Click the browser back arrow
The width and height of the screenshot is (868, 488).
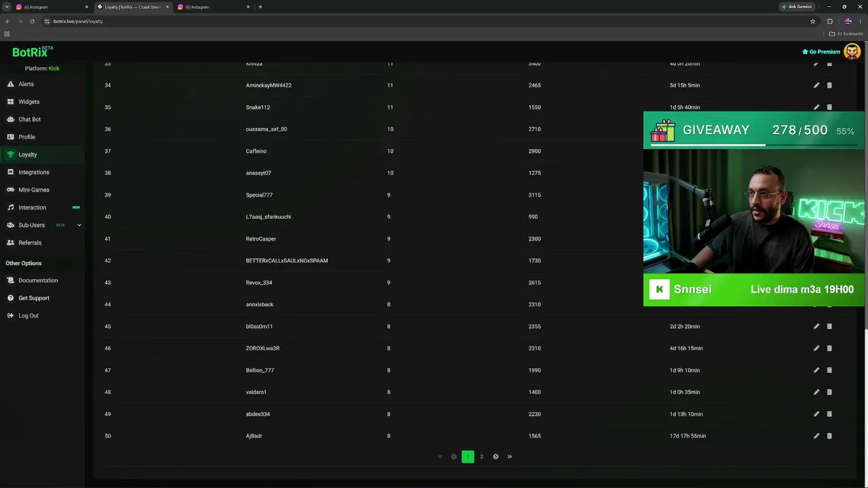pyautogui.click(x=7, y=21)
